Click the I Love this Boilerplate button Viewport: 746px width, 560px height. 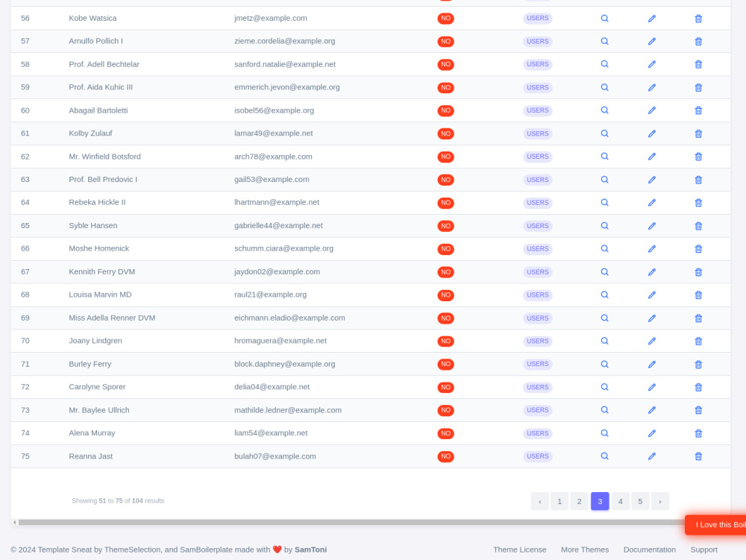pos(715,525)
